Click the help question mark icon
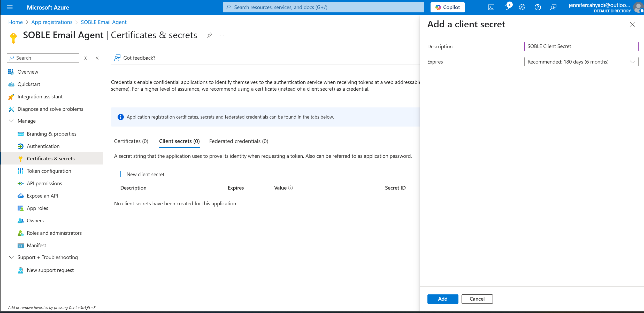The image size is (644, 313). point(538,7)
